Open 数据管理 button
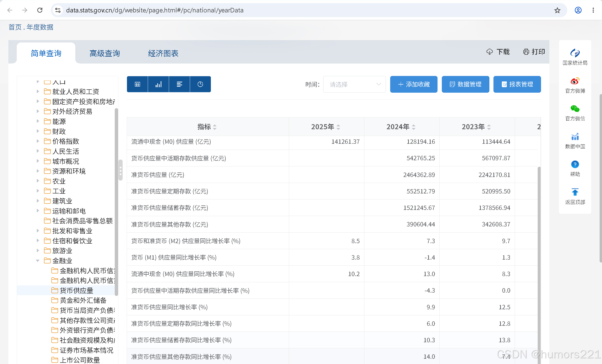Viewport: 602px width, 364px height. (x=465, y=84)
